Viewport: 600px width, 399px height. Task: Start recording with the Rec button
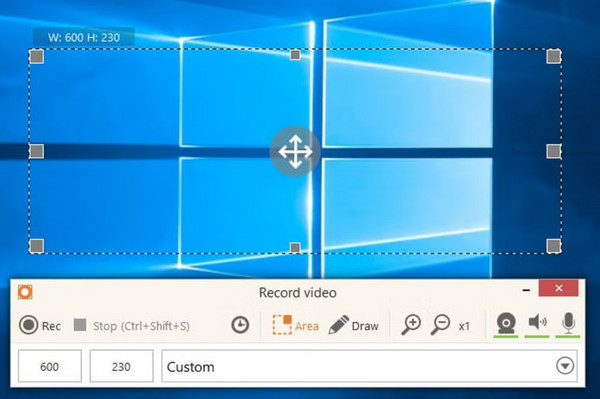(40, 326)
